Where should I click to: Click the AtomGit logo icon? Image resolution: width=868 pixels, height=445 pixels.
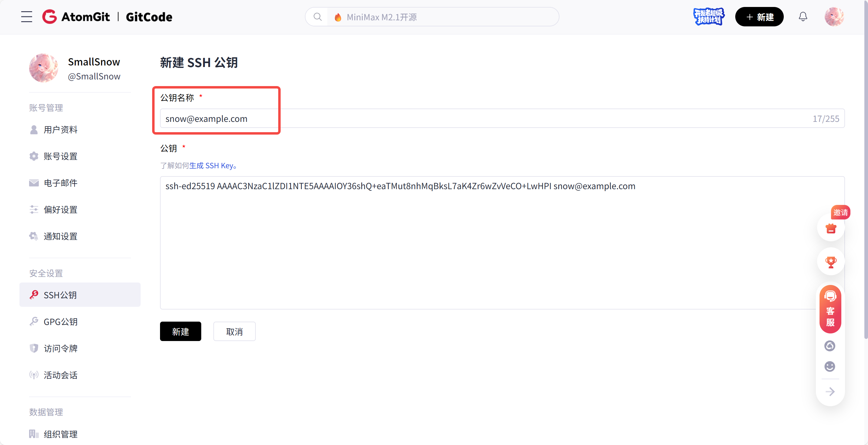[49, 17]
